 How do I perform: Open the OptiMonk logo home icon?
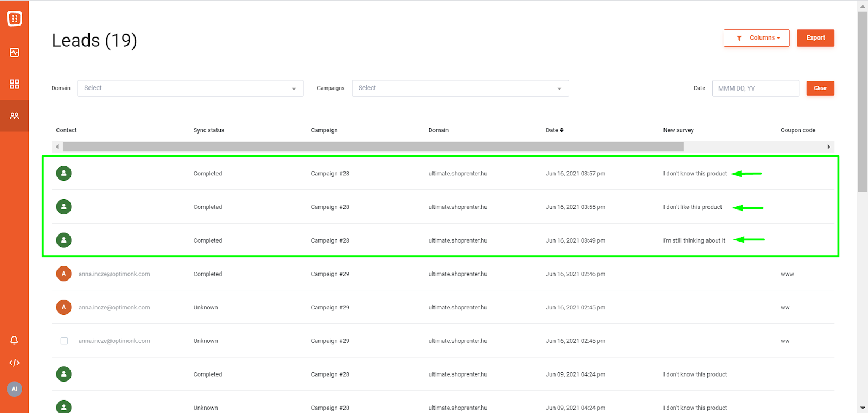point(15,18)
